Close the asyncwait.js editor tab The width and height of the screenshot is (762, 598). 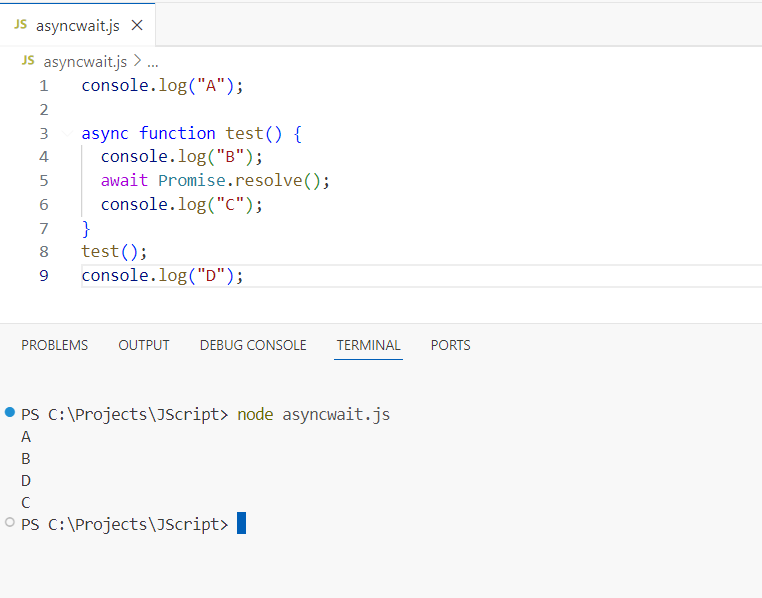pos(137,25)
